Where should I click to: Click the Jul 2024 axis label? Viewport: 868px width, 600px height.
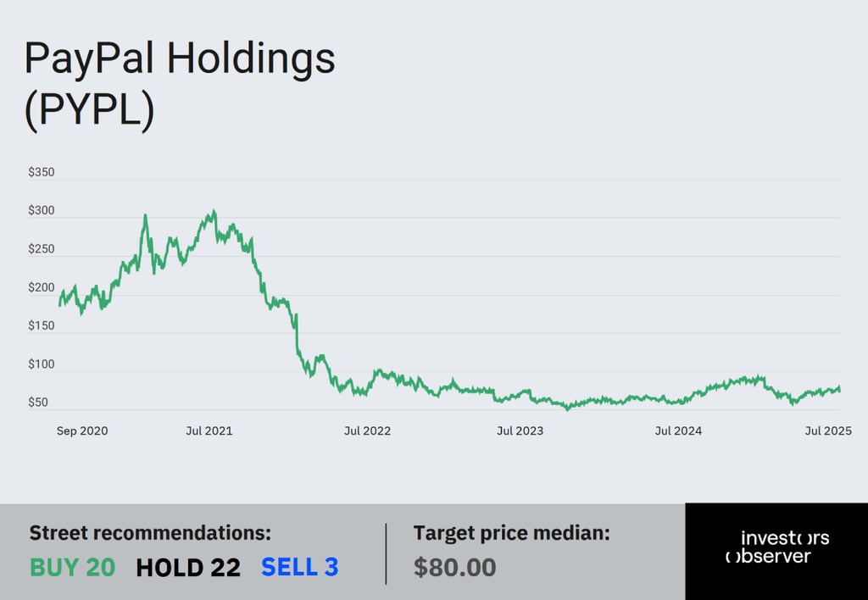678,431
